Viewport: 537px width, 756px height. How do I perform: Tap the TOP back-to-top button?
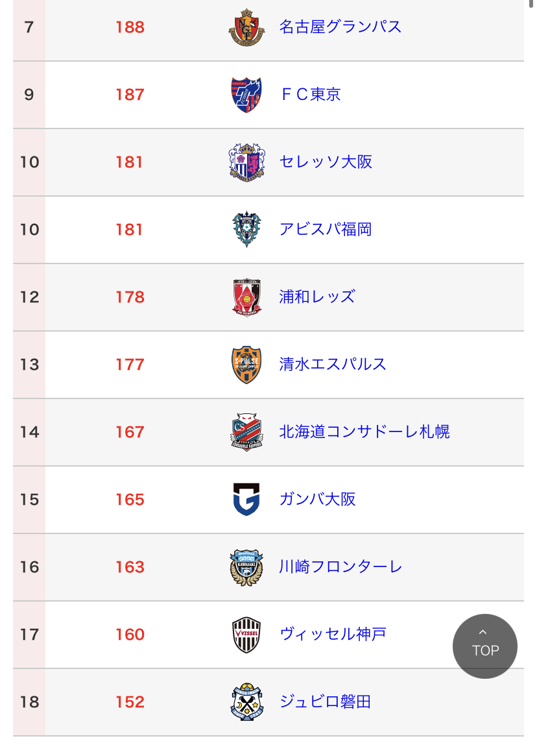(x=485, y=646)
